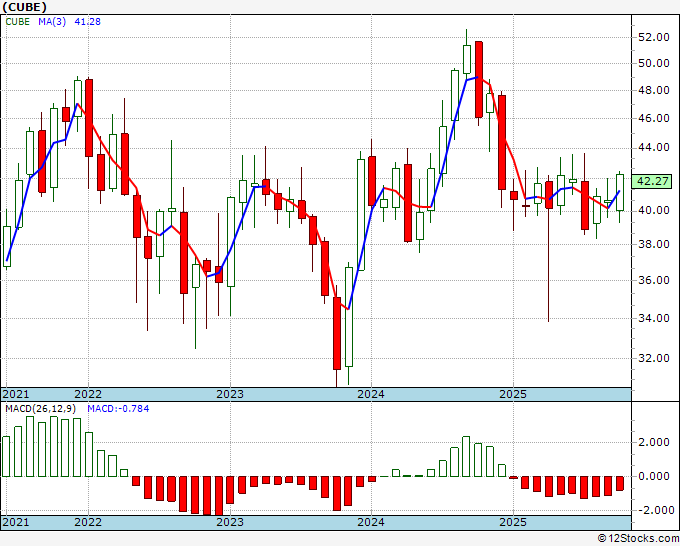This screenshot has width=680, height=546.
Task: Click the 41.28 moving average value
Action: pyautogui.click(x=91, y=22)
